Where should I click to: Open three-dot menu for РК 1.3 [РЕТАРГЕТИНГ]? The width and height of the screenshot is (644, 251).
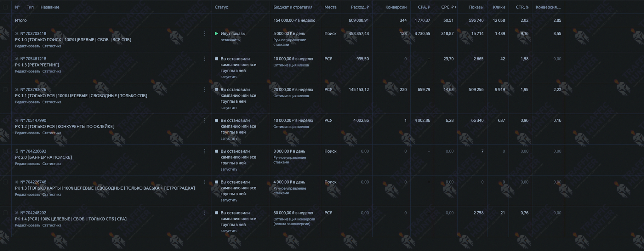204,59
